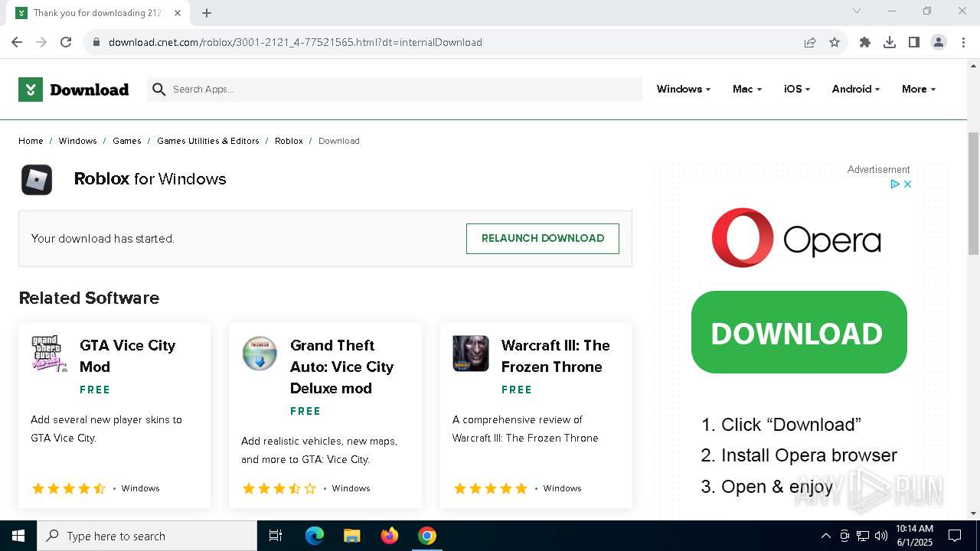
Task: Open a new browser tab
Action: click(207, 13)
